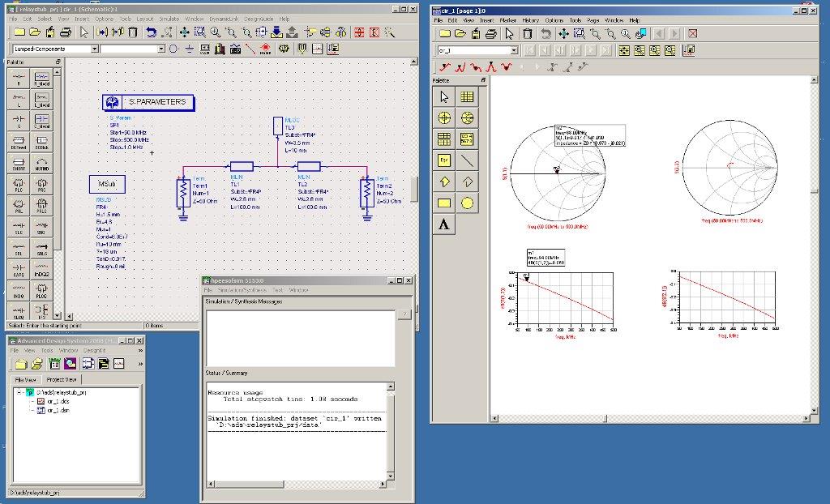Screen dimensions: 830x504
Task: Select resistor R from schematic palette
Action: (19, 79)
